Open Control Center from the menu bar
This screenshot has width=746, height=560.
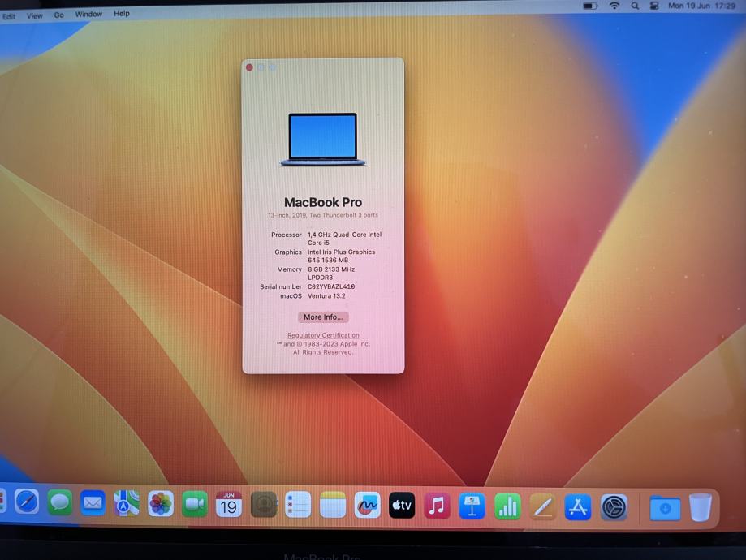(x=654, y=6)
